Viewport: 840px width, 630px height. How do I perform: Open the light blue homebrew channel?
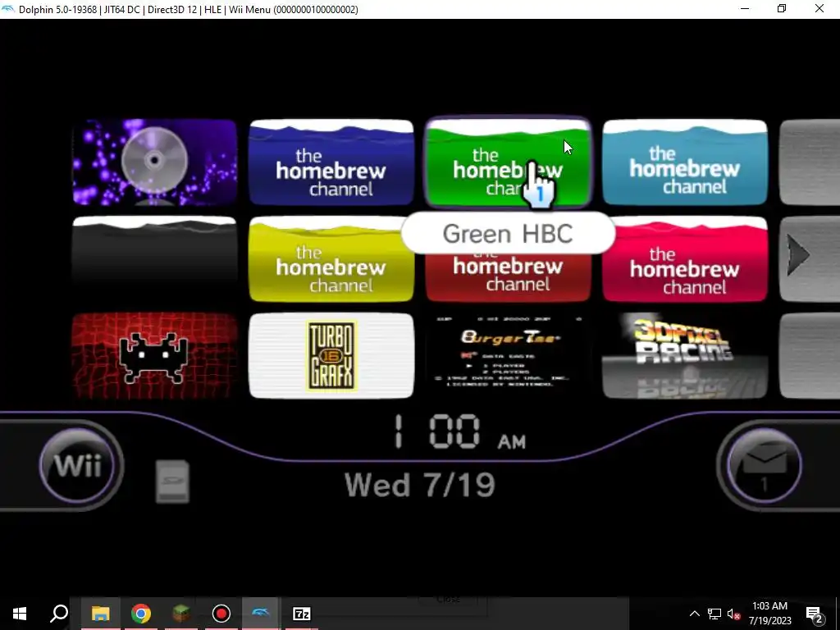point(685,162)
